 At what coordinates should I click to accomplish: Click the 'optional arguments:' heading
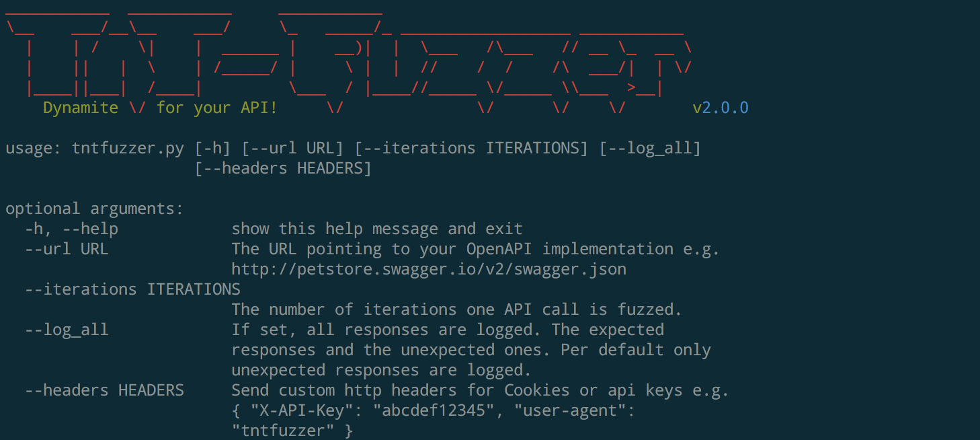coord(94,209)
